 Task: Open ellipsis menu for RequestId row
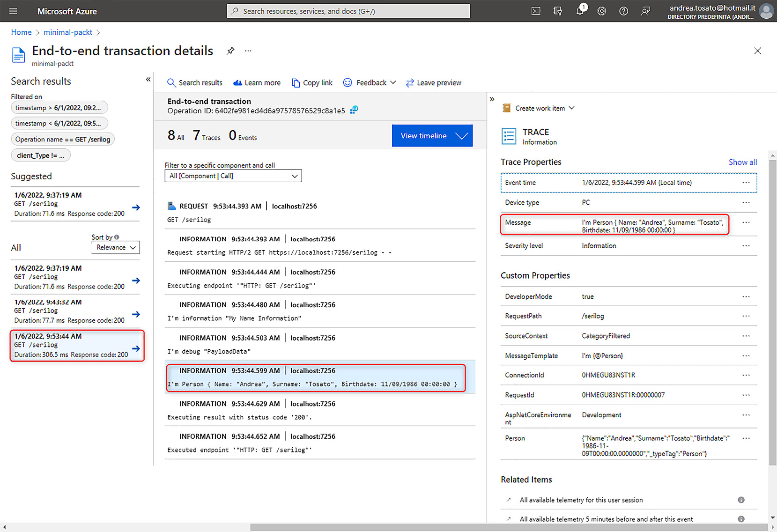[746, 395]
